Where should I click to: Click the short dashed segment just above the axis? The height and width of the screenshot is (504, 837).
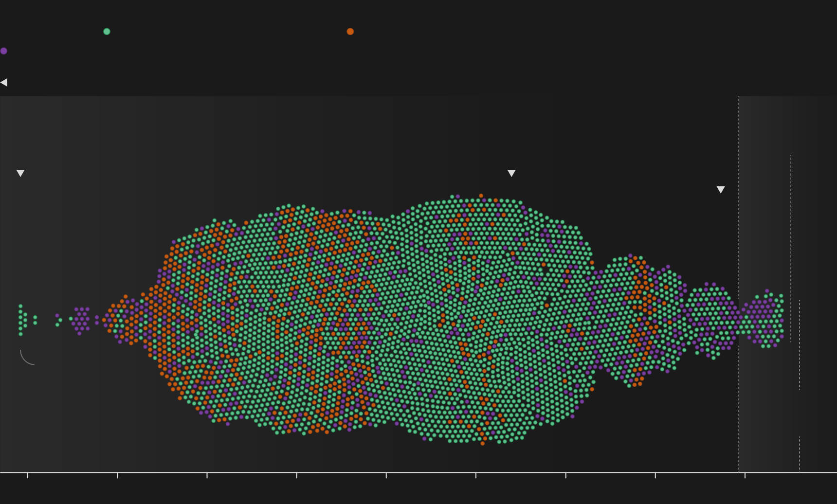point(800,452)
